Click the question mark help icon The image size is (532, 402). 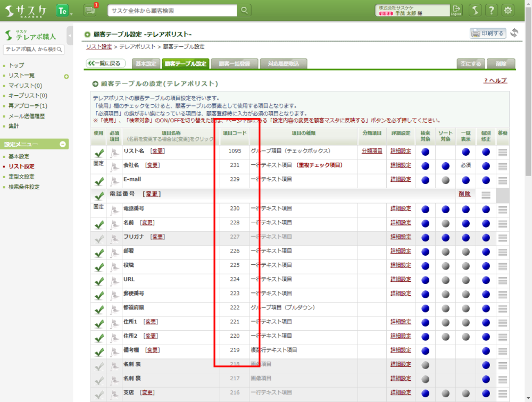click(x=492, y=10)
